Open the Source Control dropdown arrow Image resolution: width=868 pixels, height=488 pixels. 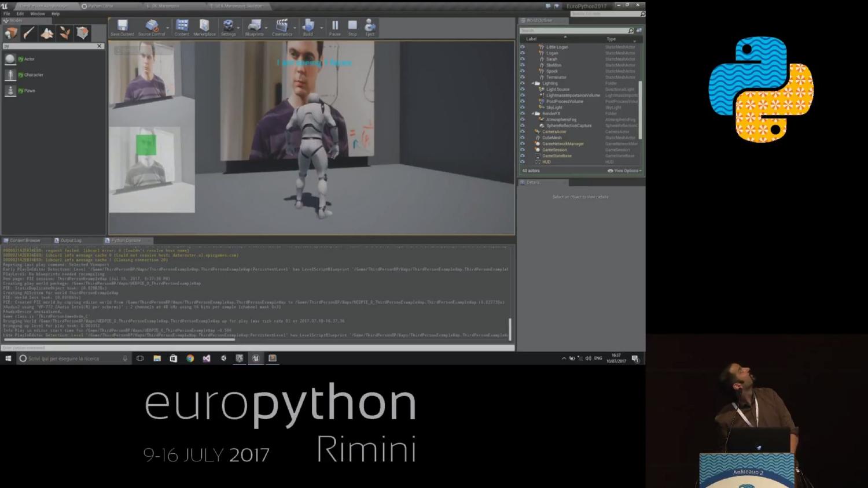(x=168, y=27)
